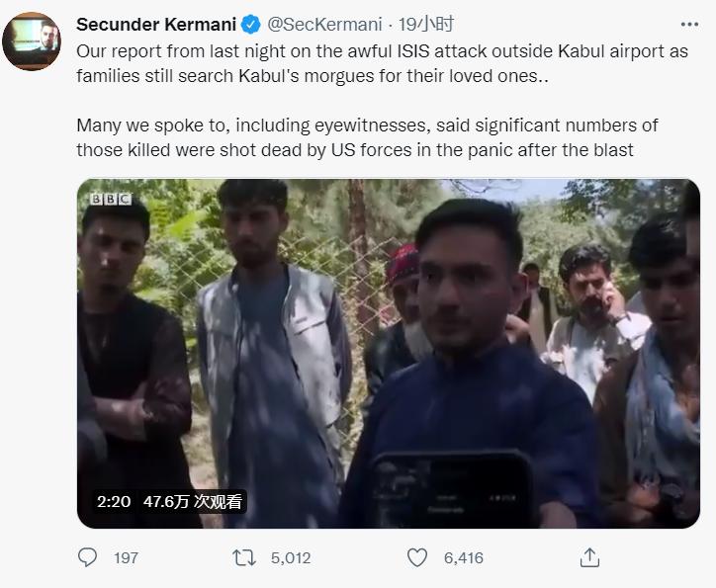
Task: Click the 2:20 video duration label
Action: [x=114, y=501]
